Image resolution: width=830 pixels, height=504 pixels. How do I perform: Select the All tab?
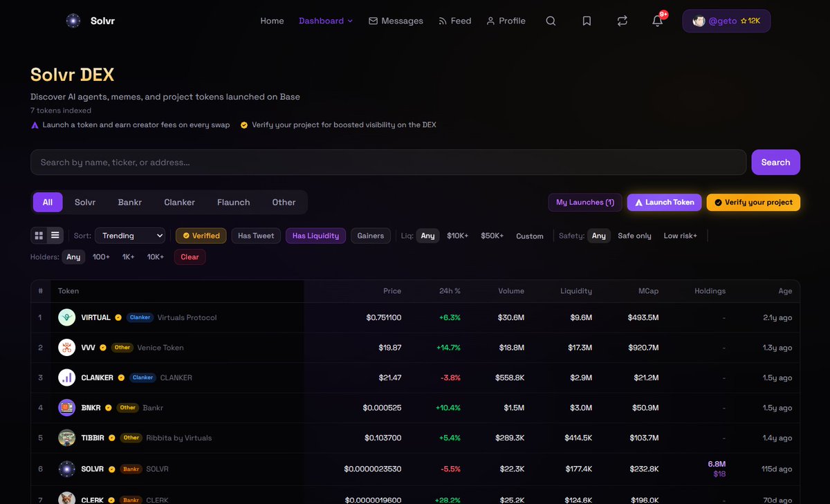point(48,202)
